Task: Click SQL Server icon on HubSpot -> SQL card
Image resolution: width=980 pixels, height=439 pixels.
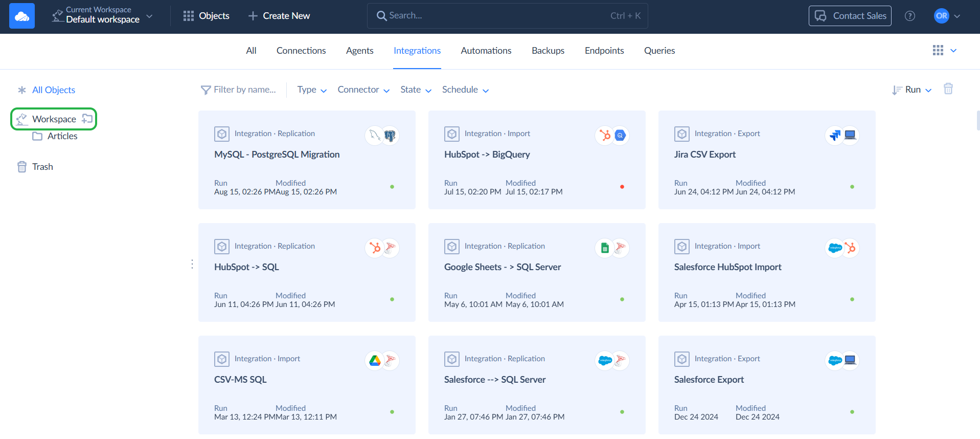Action: pos(390,248)
